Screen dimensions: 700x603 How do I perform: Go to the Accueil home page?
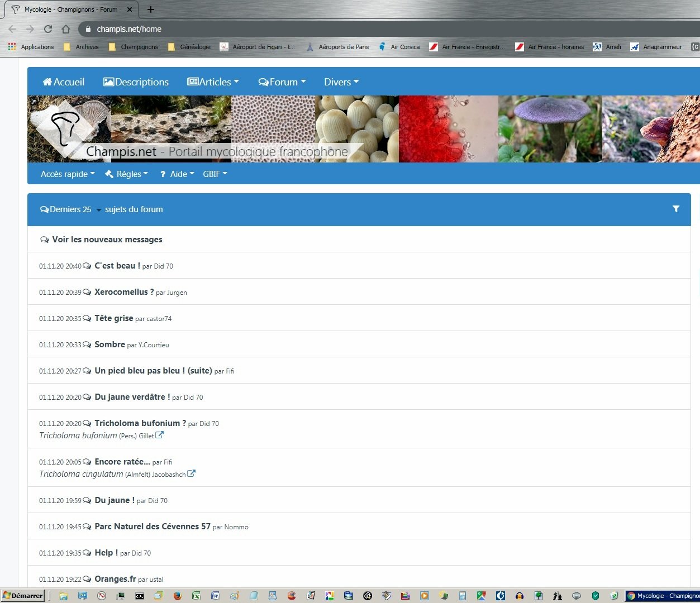[64, 82]
